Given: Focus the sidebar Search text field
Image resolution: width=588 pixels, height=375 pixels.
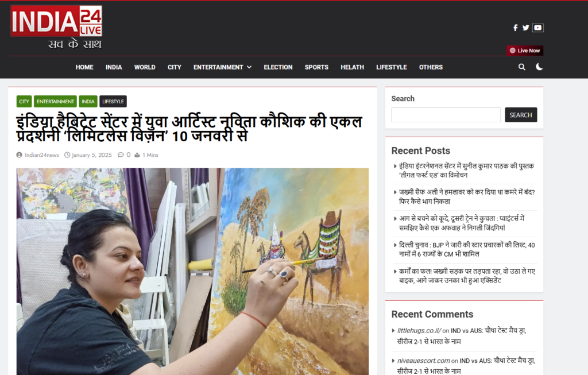Looking at the screenshot, I should point(446,115).
